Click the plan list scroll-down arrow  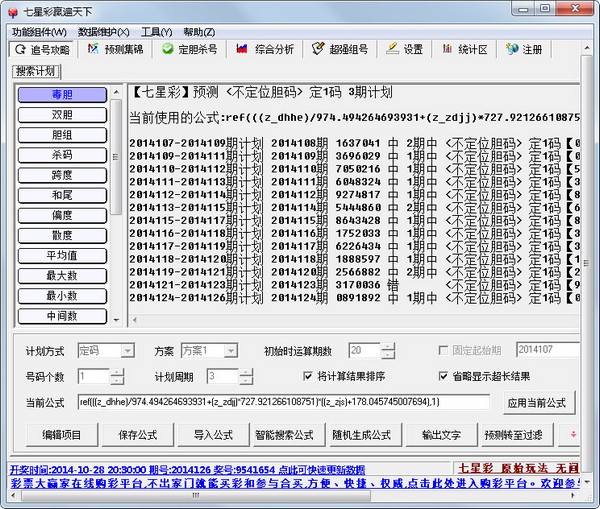coord(116,320)
